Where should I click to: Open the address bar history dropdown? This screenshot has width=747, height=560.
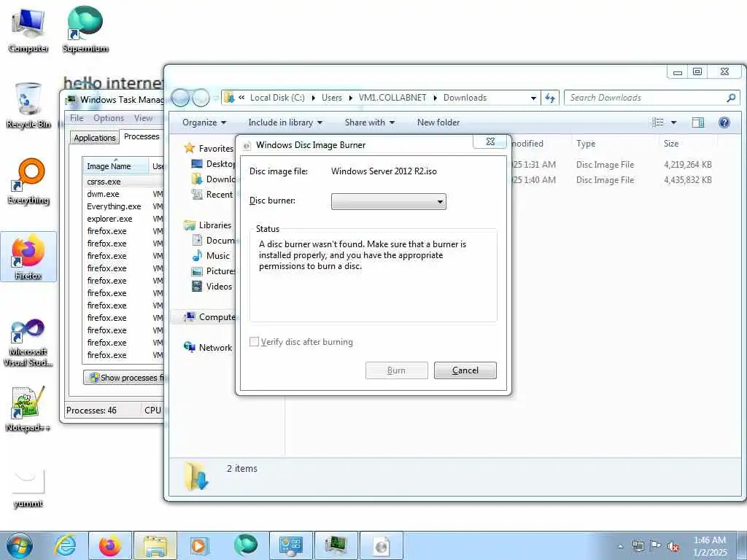533,98
